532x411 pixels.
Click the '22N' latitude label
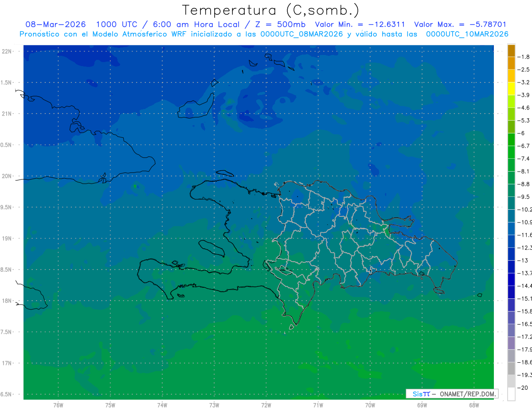coord(8,51)
